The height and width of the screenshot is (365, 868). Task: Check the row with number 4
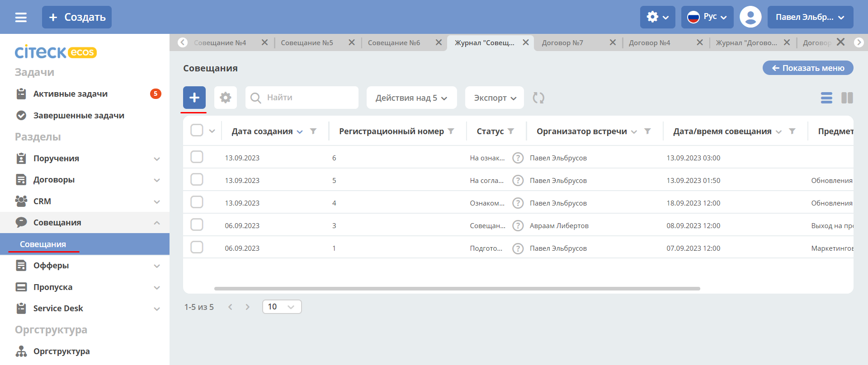point(197,202)
